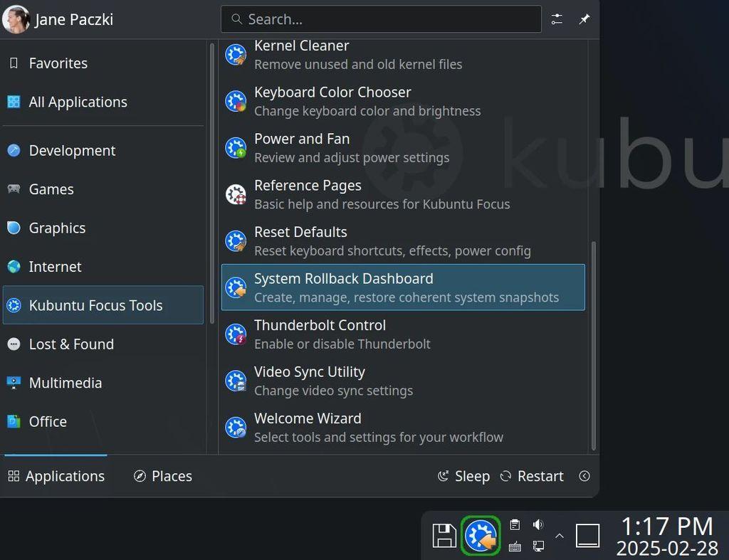Viewport: 729px width, 560px height.
Task: Open menu configure settings icon
Action: 557,19
